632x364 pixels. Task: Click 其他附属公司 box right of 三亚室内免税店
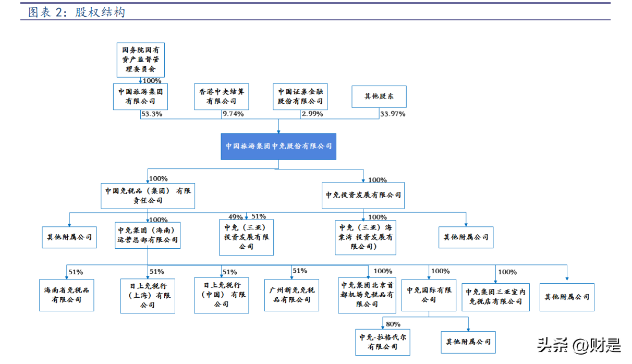[567, 297]
